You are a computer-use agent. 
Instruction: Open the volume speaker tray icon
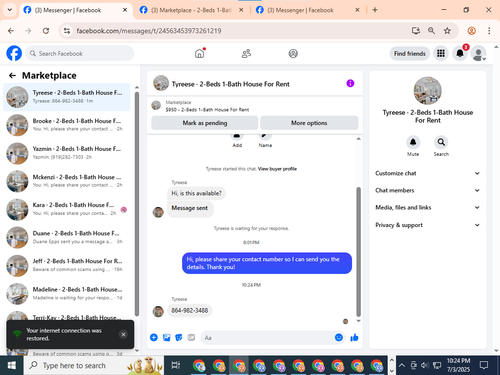tap(424, 366)
